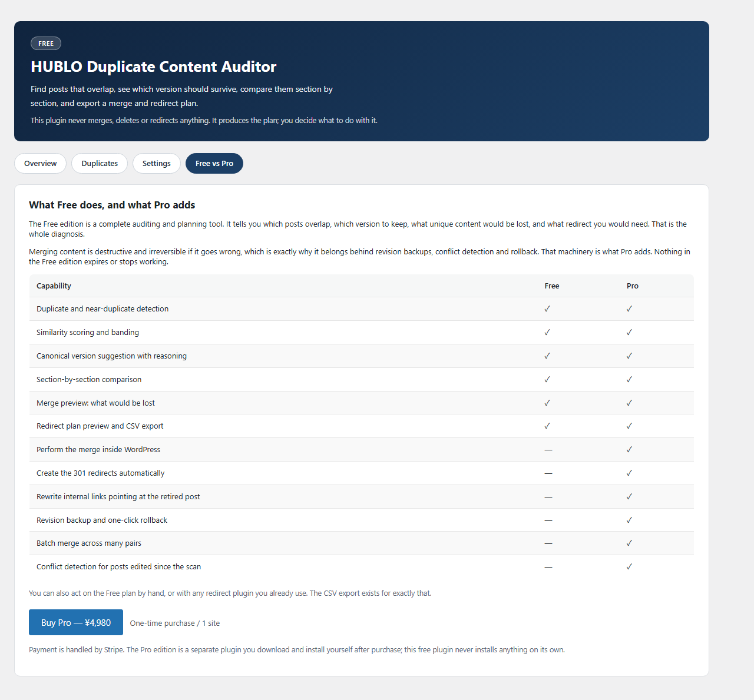This screenshot has width=754, height=700.
Task: Click the FREE badge in the header
Action: point(46,44)
